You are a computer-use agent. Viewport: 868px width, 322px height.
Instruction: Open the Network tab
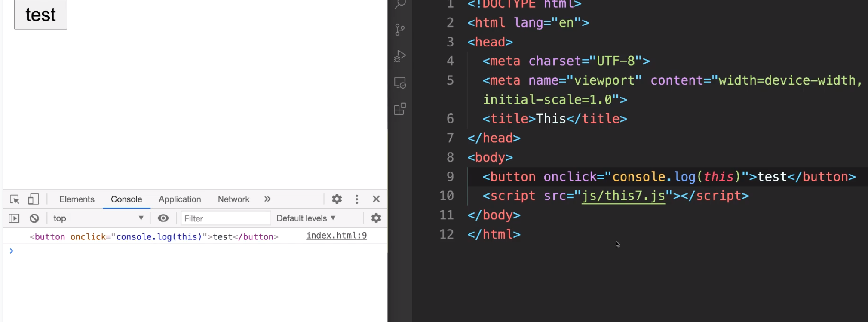pyautogui.click(x=233, y=199)
